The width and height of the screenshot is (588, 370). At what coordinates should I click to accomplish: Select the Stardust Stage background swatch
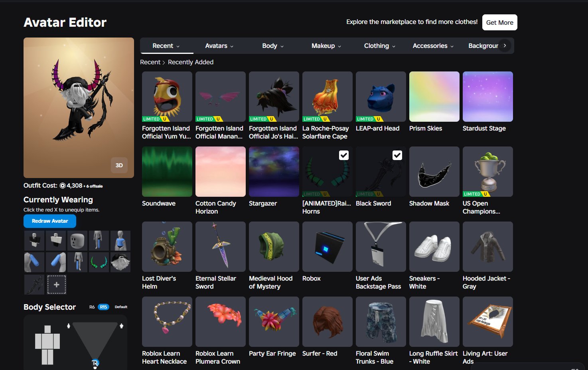[x=488, y=97]
